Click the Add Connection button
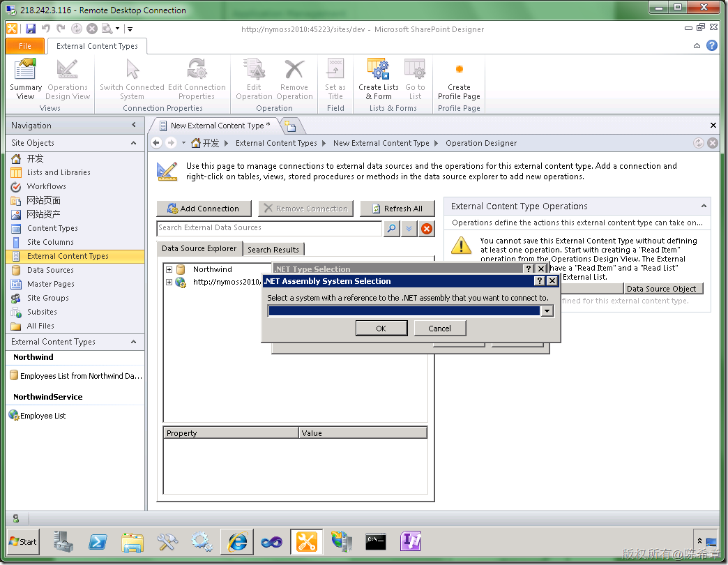The width and height of the screenshot is (728, 565). click(x=204, y=209)
